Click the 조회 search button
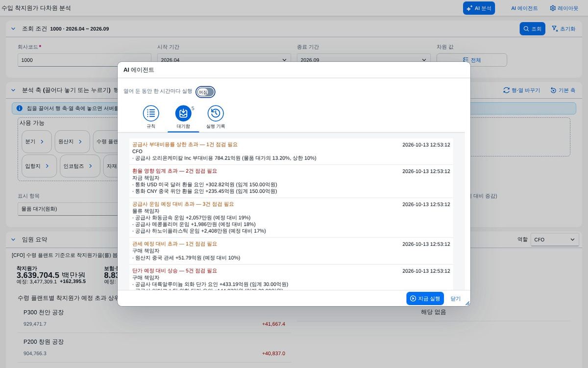This screenshot has height=368, width=588. (532, 28)
